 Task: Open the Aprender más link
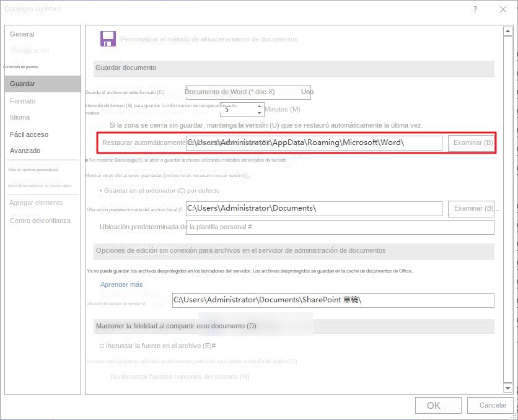121,284
